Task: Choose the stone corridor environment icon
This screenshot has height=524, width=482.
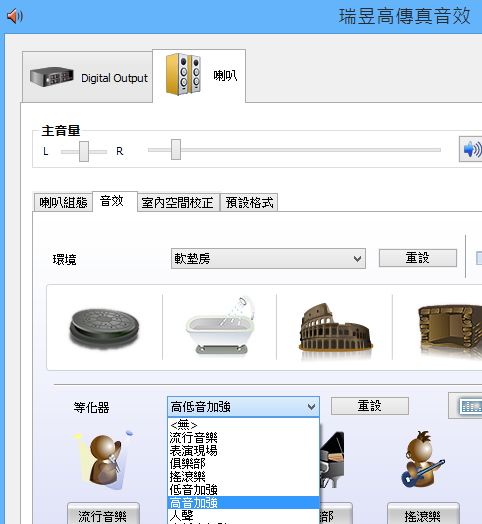Action: 450,328
